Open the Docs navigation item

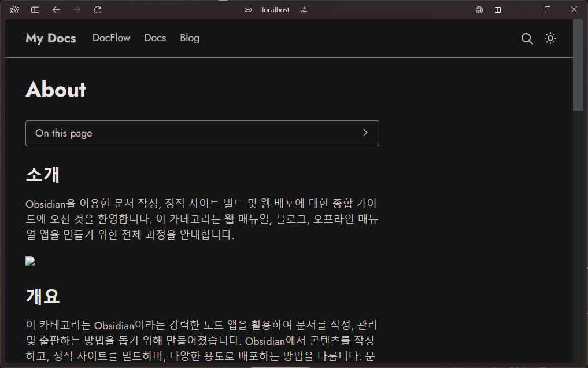[x=155, y=38]
